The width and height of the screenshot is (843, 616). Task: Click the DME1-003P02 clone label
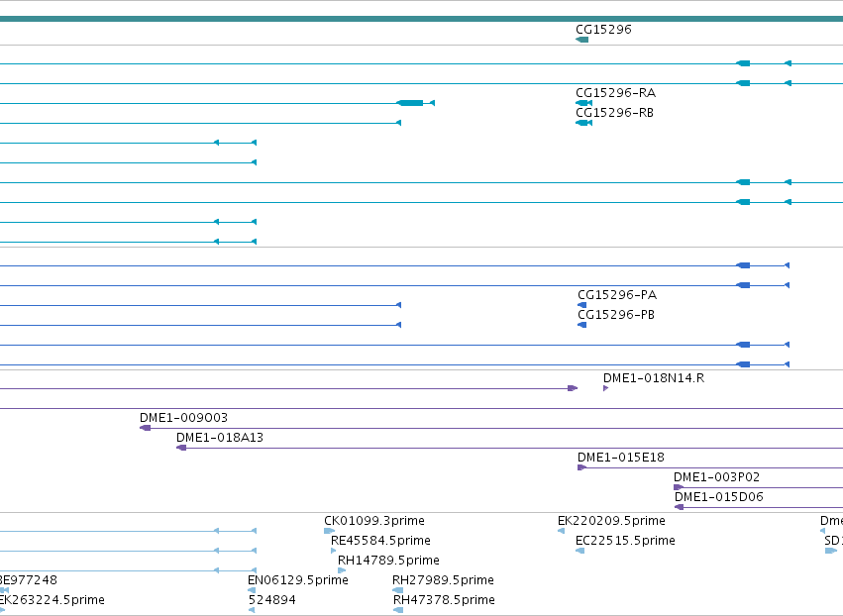pyautogui.click(x=716, y=477)
